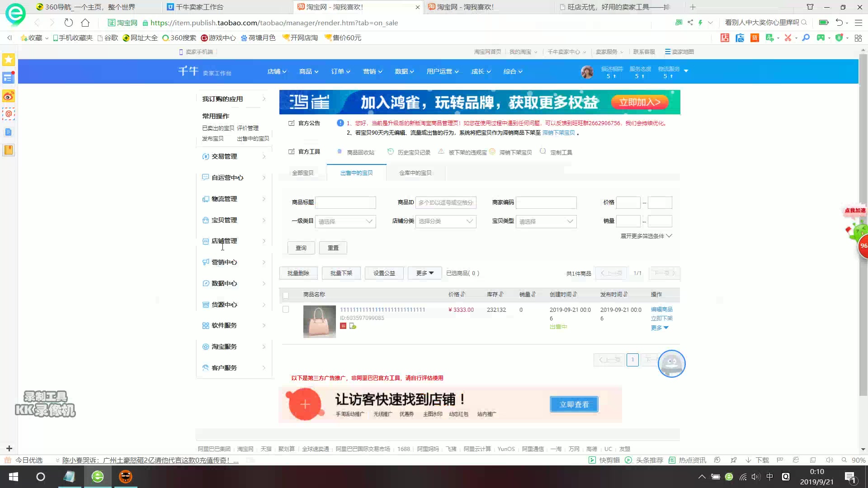Open the 营销 top menu

[373, 71]
